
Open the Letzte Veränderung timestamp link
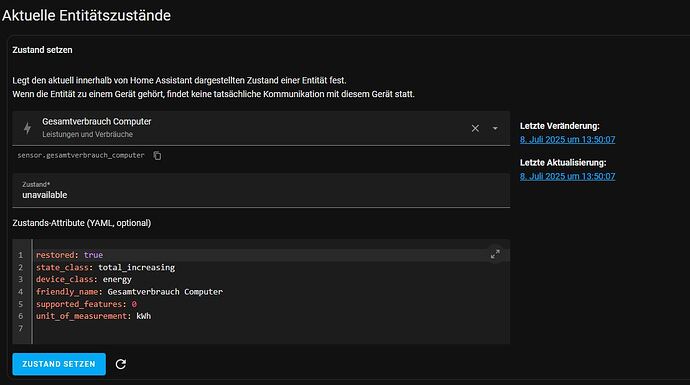[x=567, y=139]
